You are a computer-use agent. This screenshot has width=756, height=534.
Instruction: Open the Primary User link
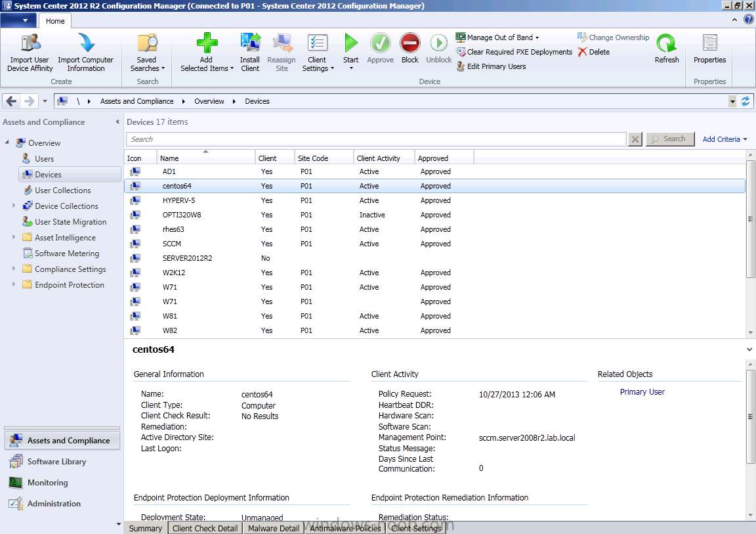[642, 391]
